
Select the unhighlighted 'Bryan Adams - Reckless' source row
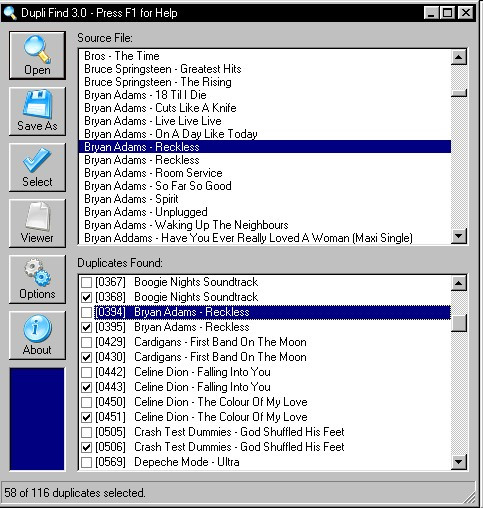265,160
